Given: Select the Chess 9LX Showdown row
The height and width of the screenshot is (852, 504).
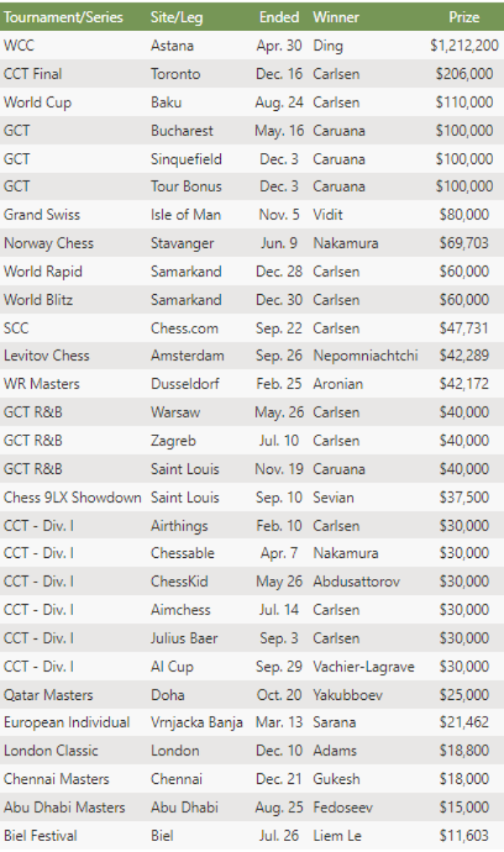Looking at the screenshot, I should [252, 497].
